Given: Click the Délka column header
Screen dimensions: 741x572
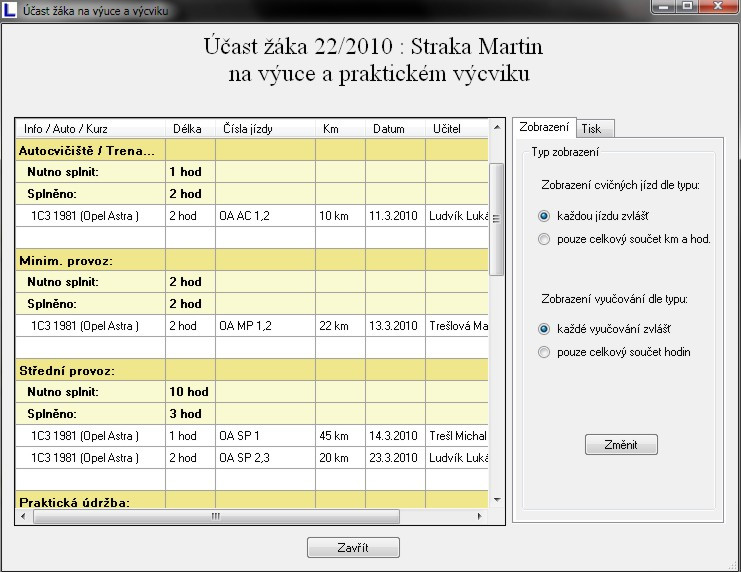Looking at the screenshot, I should [190, 129].
